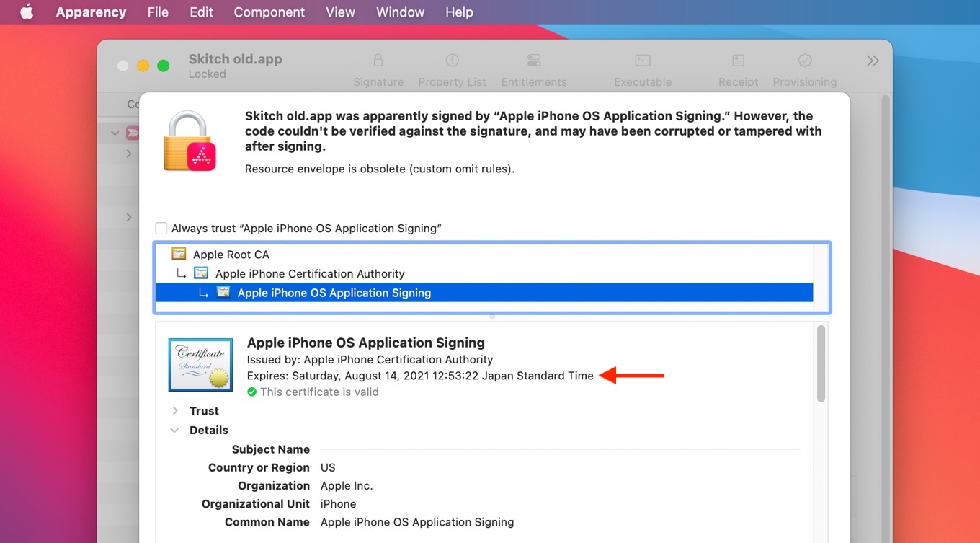Open the Receipt toolbar item
The height and width of the screenshot is (543, 980).
(x=738, y=70)
